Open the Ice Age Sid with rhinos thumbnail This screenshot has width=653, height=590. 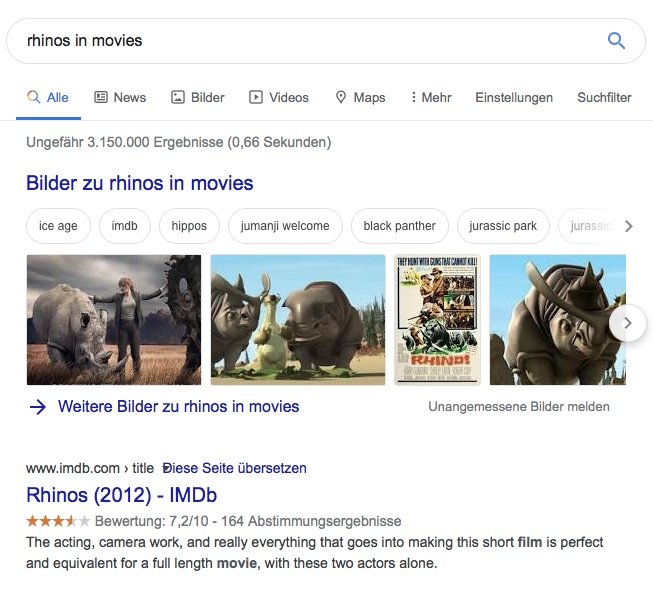coord(298,320)
